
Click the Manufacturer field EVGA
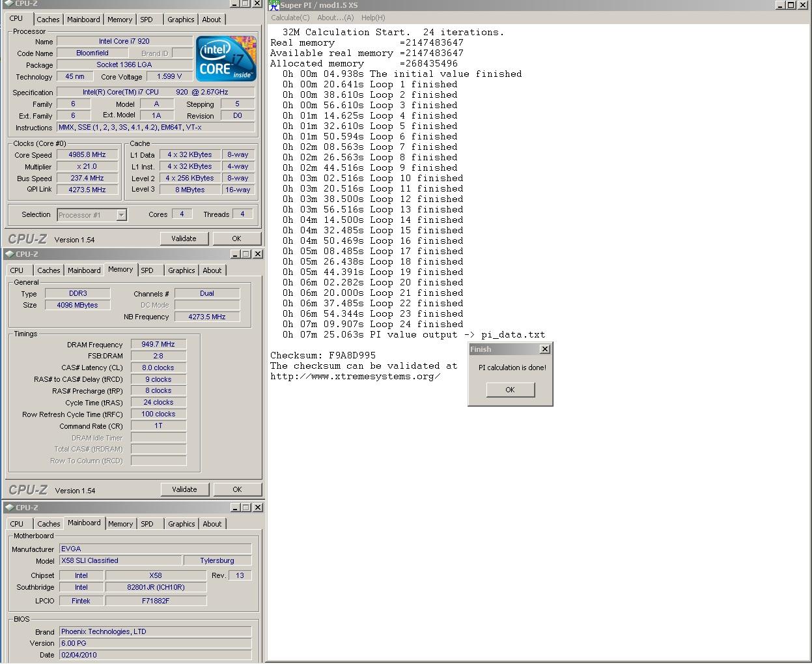[155, 549]
